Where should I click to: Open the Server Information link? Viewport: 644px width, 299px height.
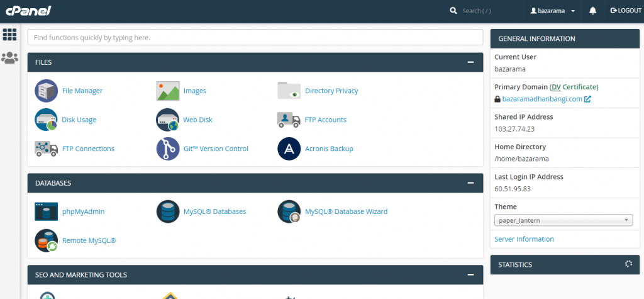[524, 239]
